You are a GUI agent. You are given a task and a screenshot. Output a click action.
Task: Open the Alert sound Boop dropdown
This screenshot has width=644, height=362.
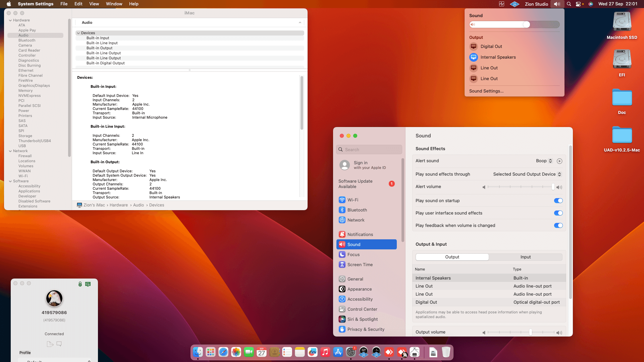pyautogui.click(x=544, y=161)
